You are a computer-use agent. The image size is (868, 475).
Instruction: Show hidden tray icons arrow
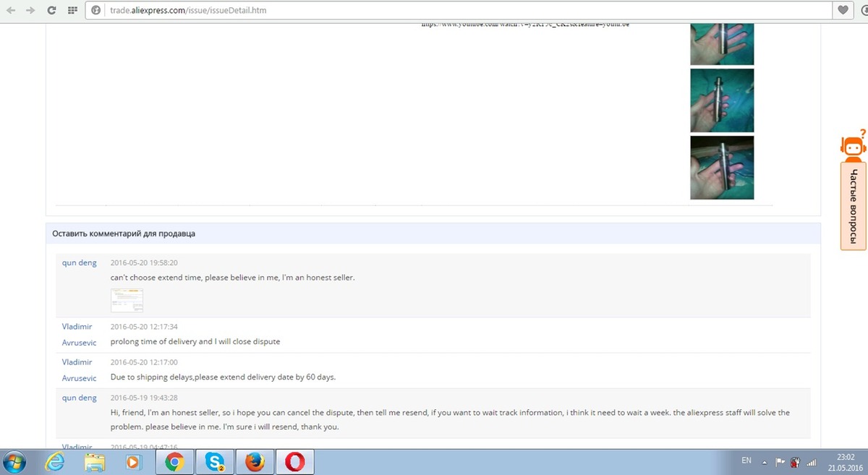pyautogui.click(x=764, y=461)
